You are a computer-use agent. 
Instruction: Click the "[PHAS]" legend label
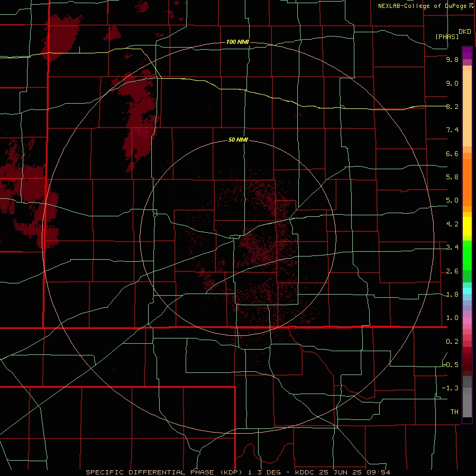click(x=447, y=36)
